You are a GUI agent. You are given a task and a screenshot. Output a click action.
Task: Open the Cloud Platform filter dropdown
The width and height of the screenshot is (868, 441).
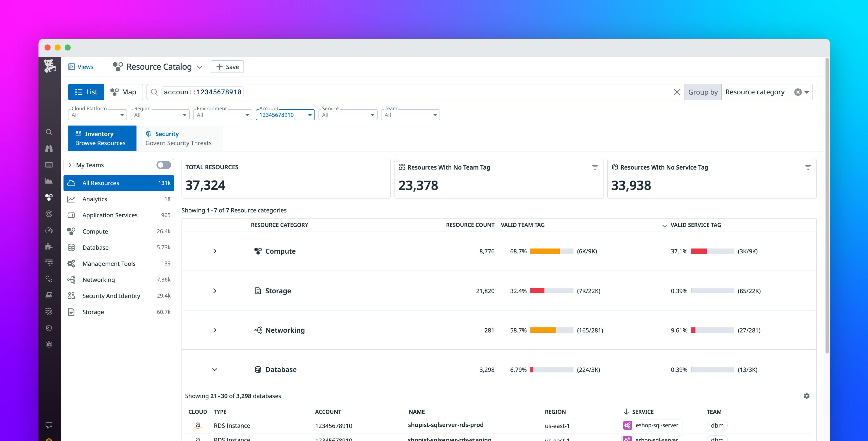point(97,115)
